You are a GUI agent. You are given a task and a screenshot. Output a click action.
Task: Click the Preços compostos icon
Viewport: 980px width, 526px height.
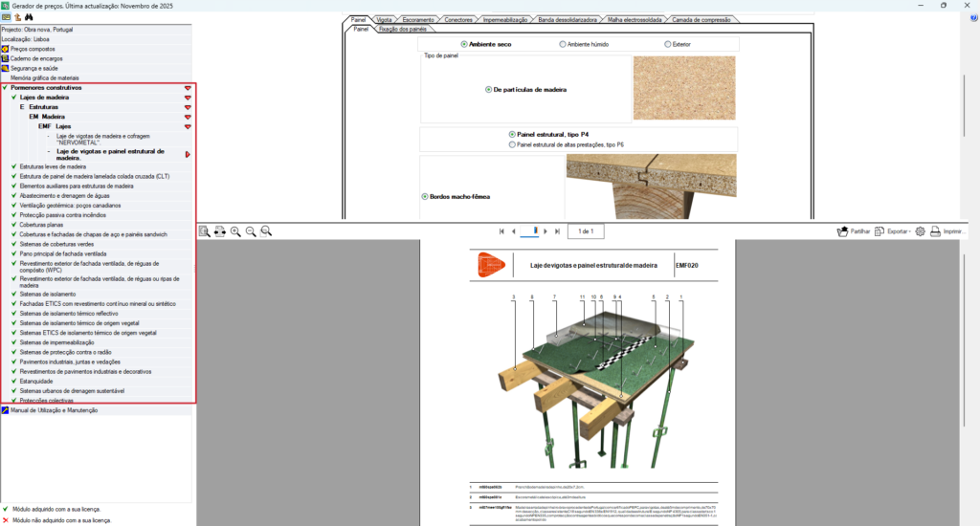pyautogui.click(x=5, y=49)
